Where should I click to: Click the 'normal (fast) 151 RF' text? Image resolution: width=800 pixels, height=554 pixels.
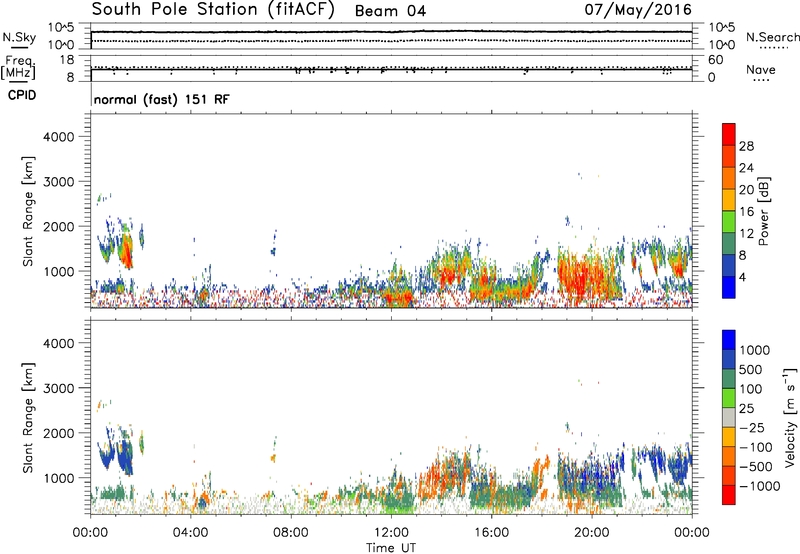[x=162, y=100]
